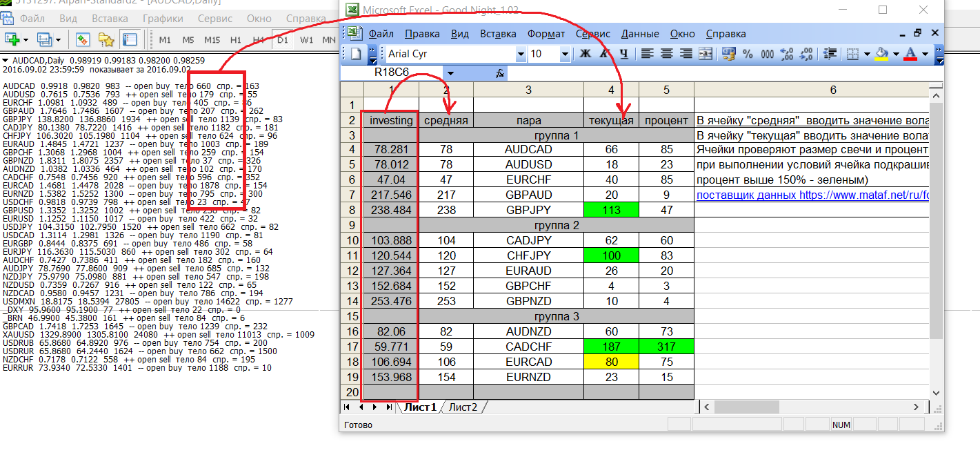Click the decrease indent icon

[830, 54]
